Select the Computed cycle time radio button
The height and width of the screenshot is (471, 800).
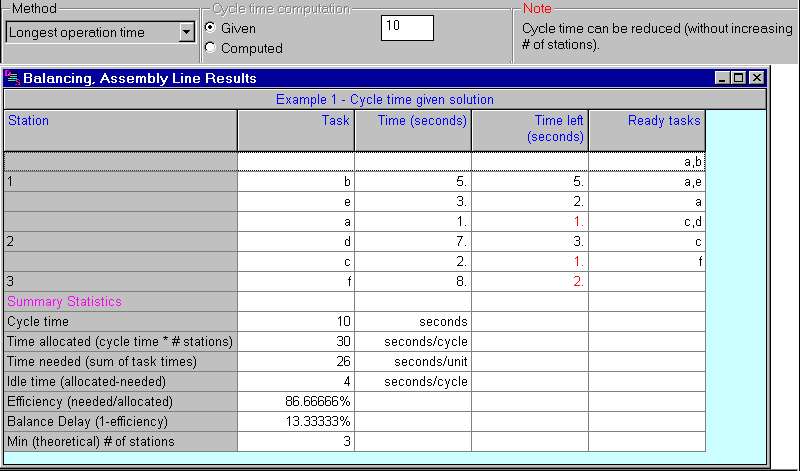[x=210, y=47]
